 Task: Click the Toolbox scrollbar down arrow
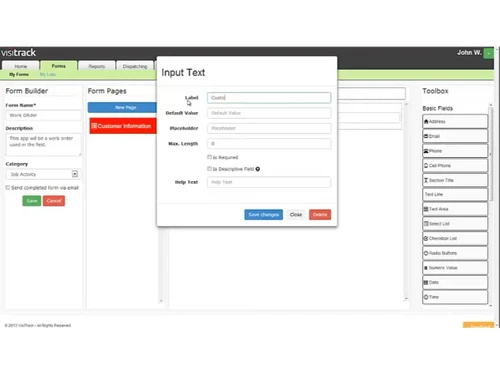click(491, 305)
